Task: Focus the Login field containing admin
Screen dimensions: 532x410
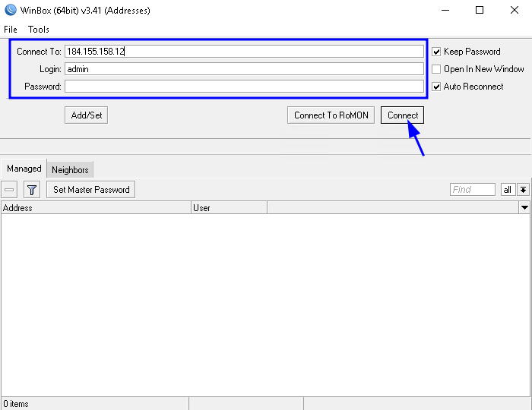Action: (243, 69)
